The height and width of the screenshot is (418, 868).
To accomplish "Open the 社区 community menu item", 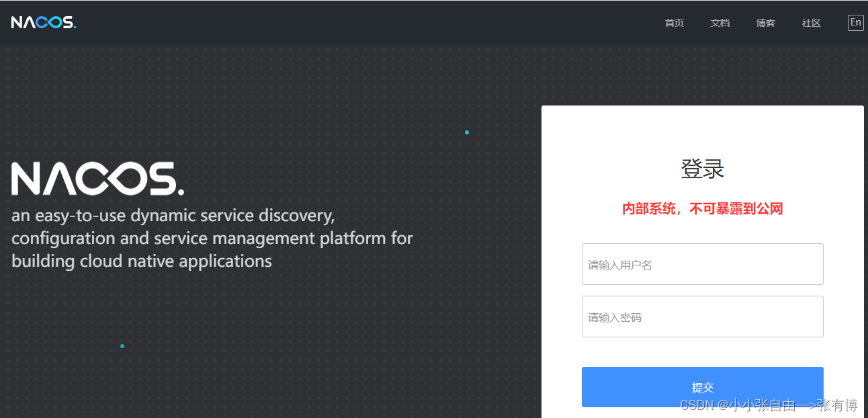I will [x=812, y=23].
